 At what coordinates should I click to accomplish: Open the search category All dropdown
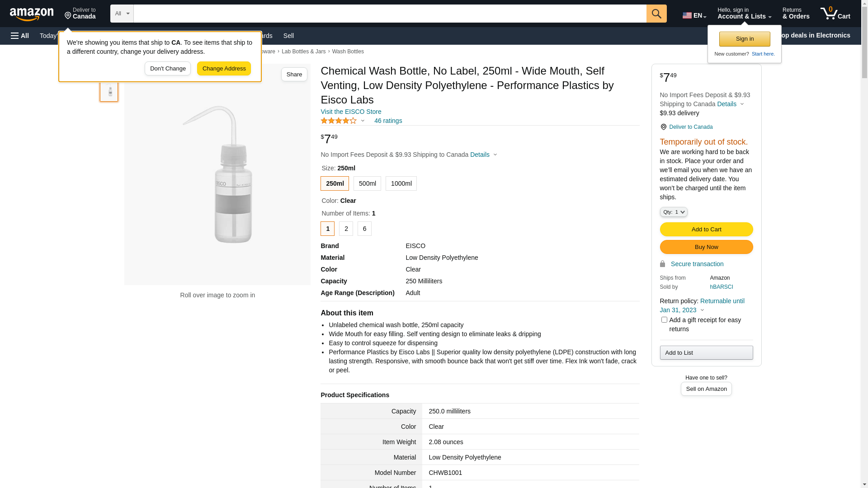point(122,14)
